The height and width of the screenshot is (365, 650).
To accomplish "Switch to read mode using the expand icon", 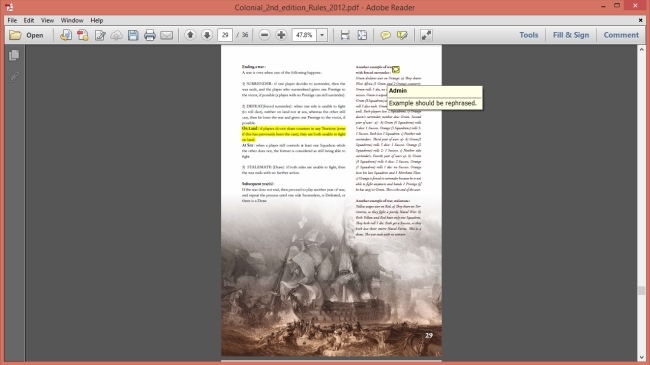I will (x=426, y=35).
